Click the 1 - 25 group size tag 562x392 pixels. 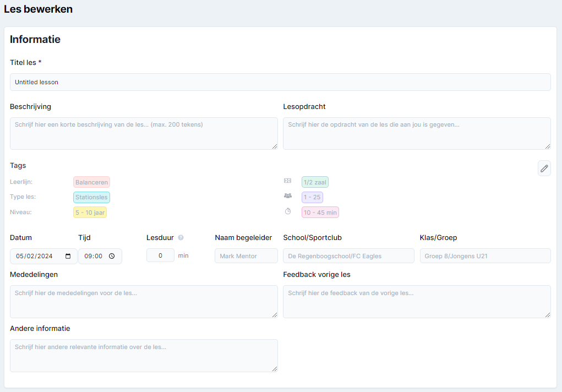[x=312, y=197]
